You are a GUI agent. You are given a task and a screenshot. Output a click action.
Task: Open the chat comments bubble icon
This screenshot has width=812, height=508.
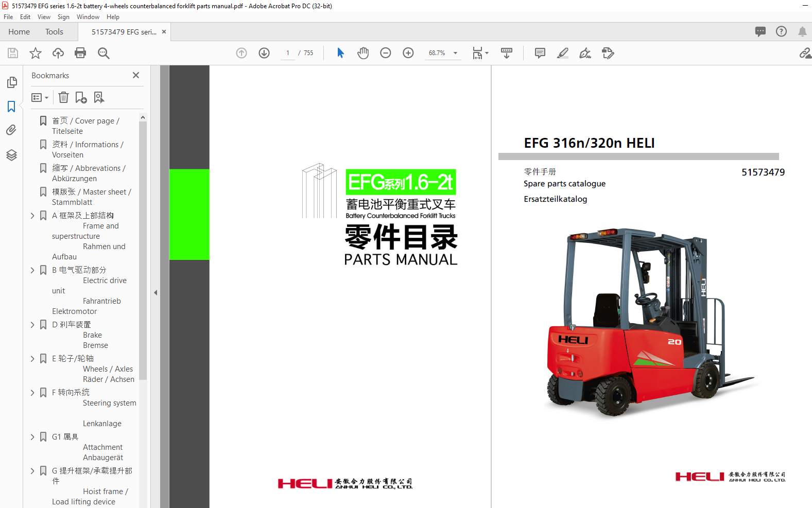coord(761,31)
